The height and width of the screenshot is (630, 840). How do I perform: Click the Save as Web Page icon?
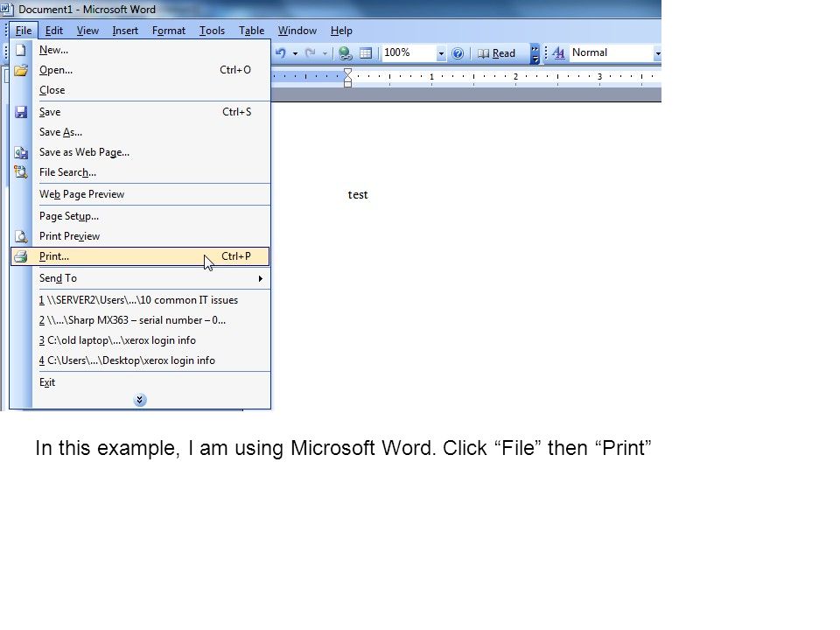coord(21,152)
